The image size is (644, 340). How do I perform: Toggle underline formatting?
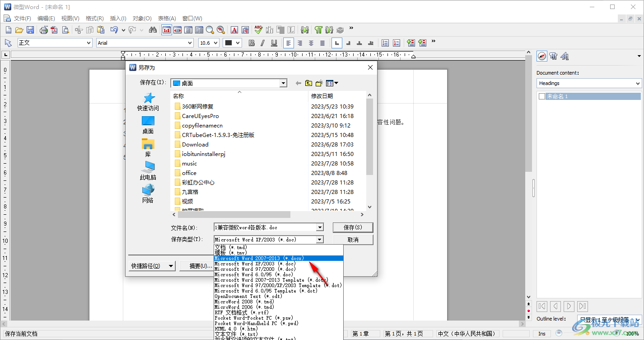coord(274,43)
